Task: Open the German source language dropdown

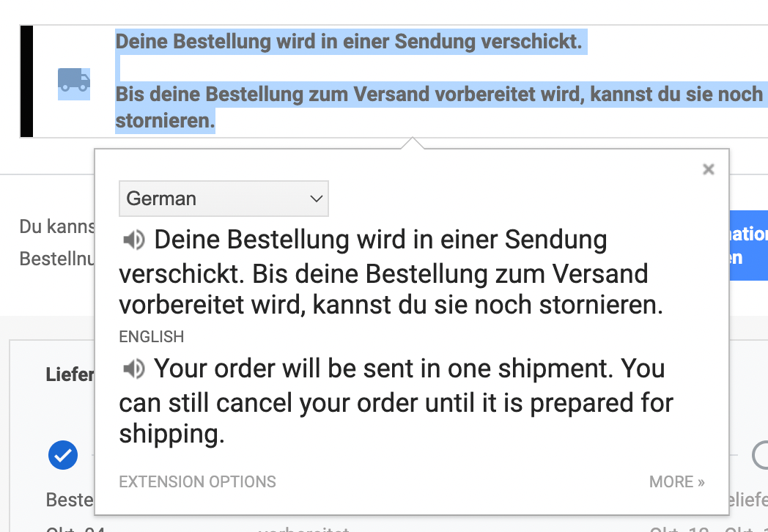Action: pyautogui.click(x=224, y=199)
